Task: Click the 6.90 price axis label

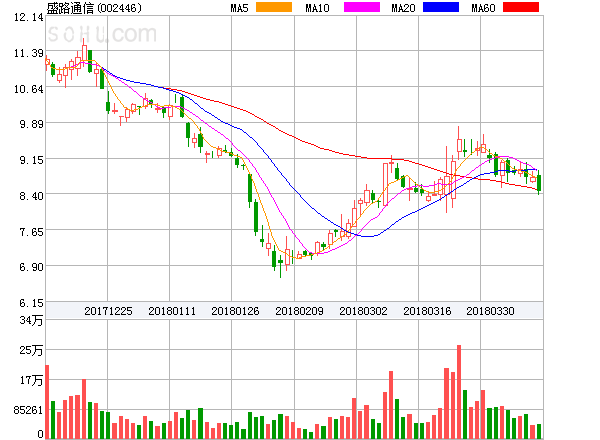Action: [x=31, y=267]
